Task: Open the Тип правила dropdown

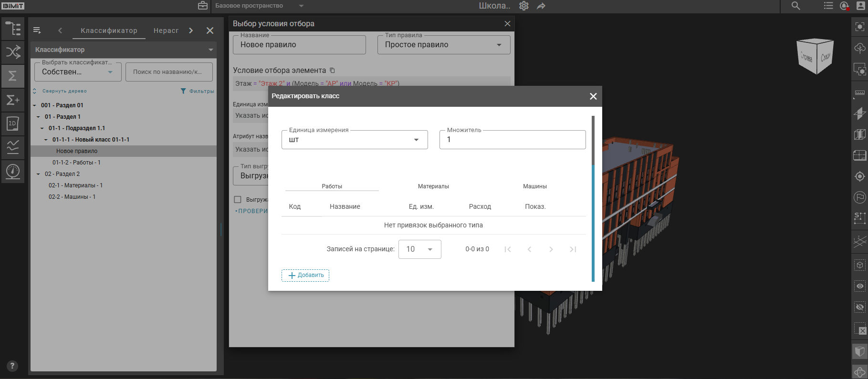Action: tap(443, 45)
